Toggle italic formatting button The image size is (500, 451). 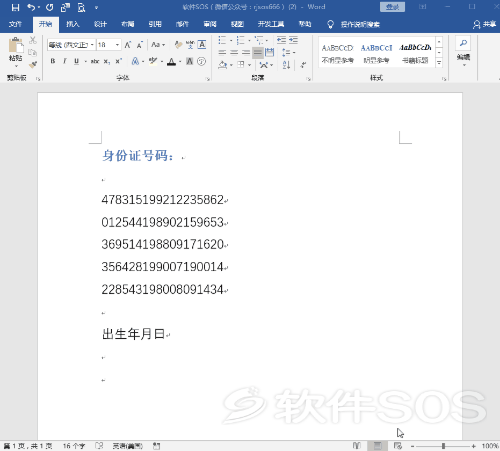tap(65, 61)
